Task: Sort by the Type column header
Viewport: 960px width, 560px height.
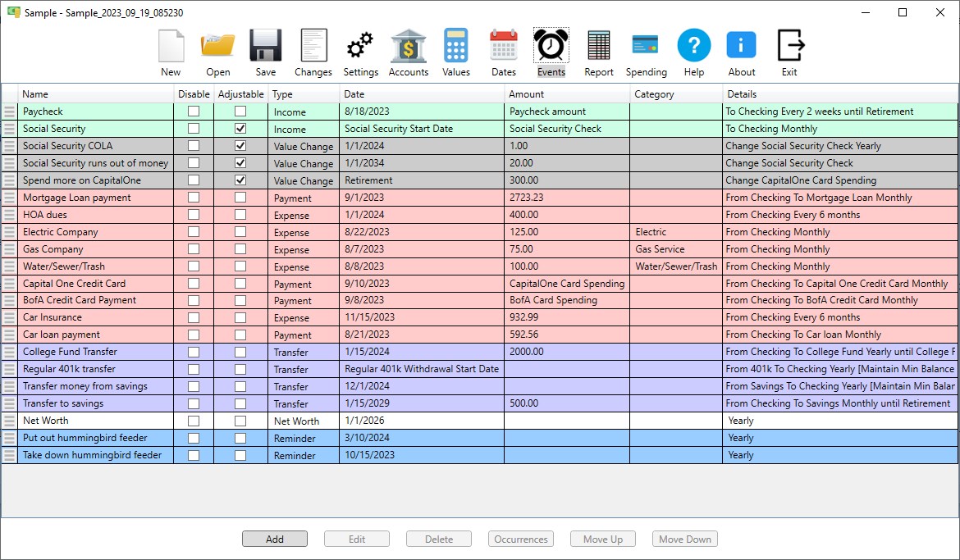Action: (x=304, y=94)
